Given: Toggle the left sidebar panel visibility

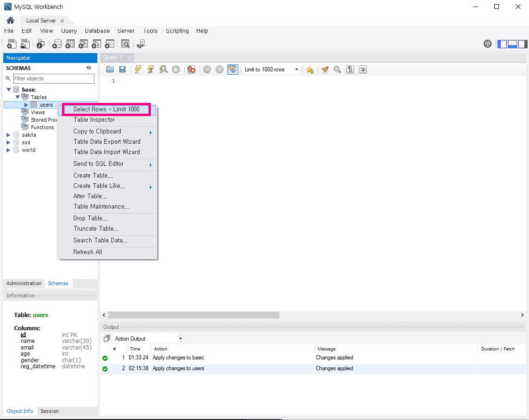Looking at the screenshot, I should pyautogui.click(x=502, y=44).
